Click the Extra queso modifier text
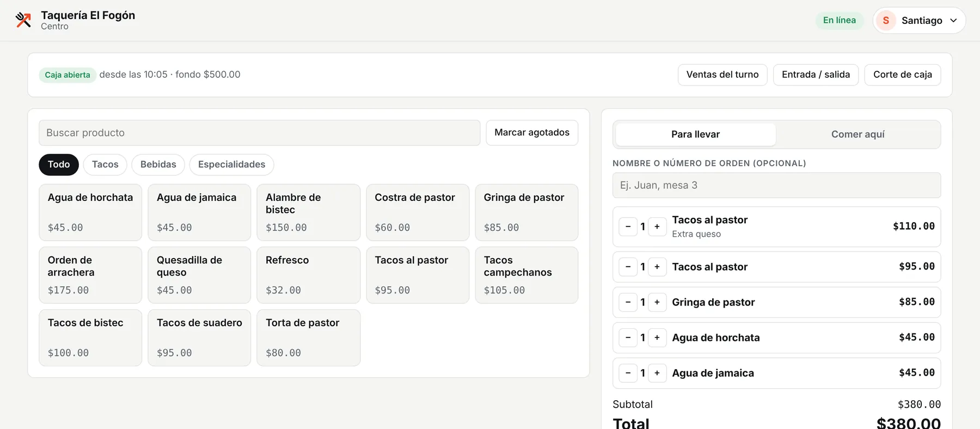This screenshot has width=980, height=429. point(696,234)
